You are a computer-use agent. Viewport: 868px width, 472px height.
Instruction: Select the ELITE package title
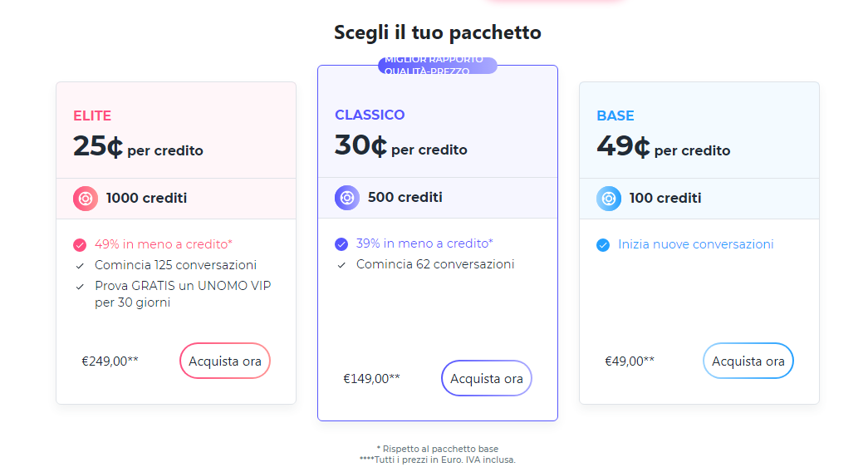tap(92, 116)
